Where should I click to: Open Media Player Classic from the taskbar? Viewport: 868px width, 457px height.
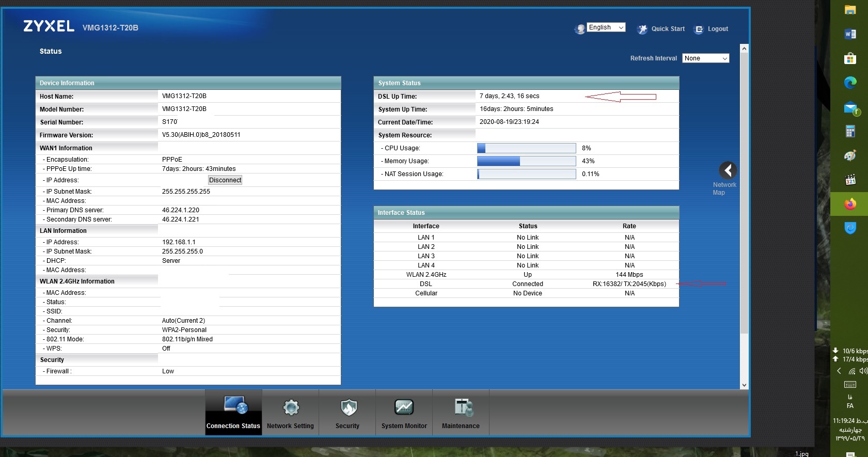tap(850, 180)
